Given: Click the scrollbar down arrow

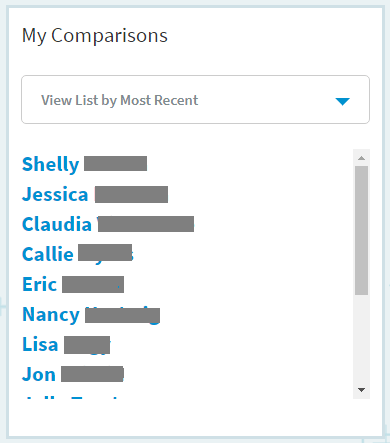Looking at the screenshot, I should tap(361, 389).
